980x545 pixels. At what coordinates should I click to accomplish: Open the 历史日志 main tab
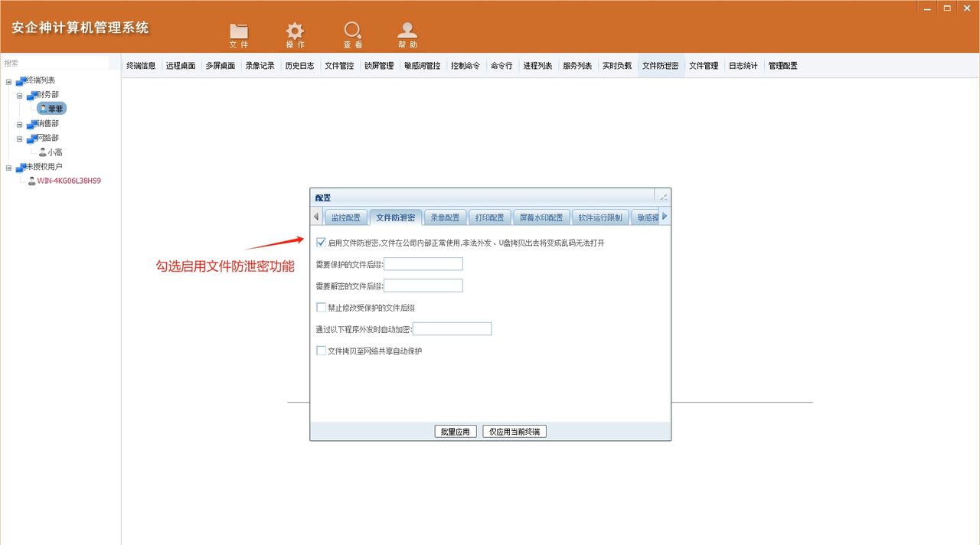(300, 66)
